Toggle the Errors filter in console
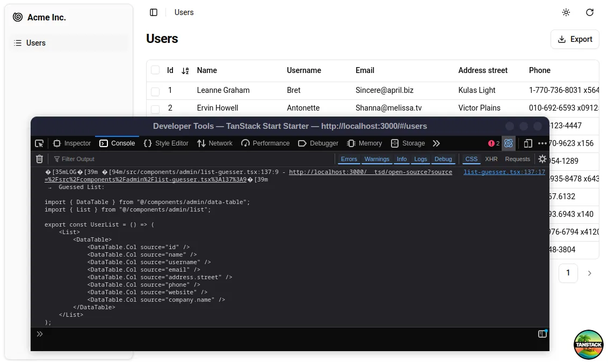 coord(349,159)
